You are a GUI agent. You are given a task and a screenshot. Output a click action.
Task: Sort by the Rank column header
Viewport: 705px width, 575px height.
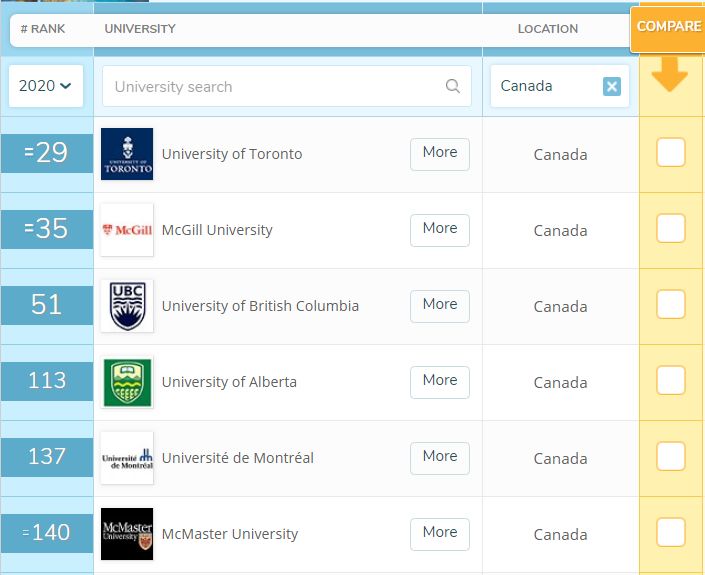click(x=42, y=29)
